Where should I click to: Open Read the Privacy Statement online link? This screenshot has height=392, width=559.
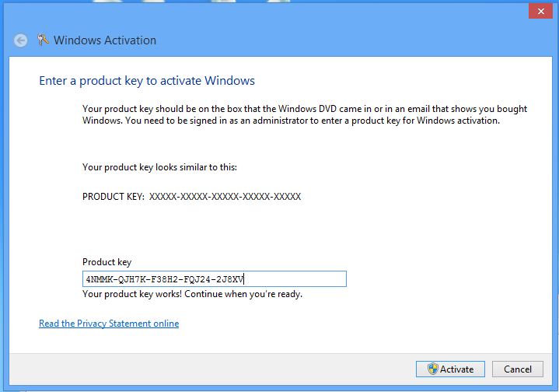pyautogui.click(x=109, y=323)
